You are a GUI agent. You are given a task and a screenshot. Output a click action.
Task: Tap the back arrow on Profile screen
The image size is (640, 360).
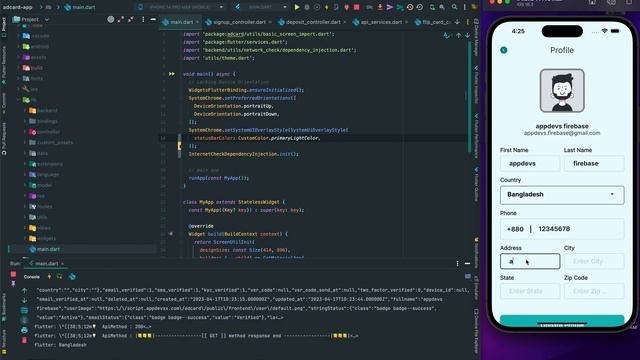pos(504,50)
